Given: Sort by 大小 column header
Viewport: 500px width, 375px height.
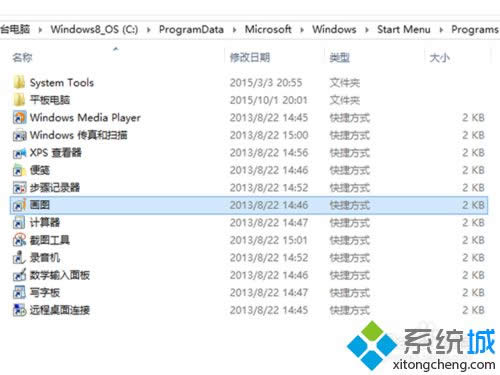Looking at the screenshot, I should [440, 58].
